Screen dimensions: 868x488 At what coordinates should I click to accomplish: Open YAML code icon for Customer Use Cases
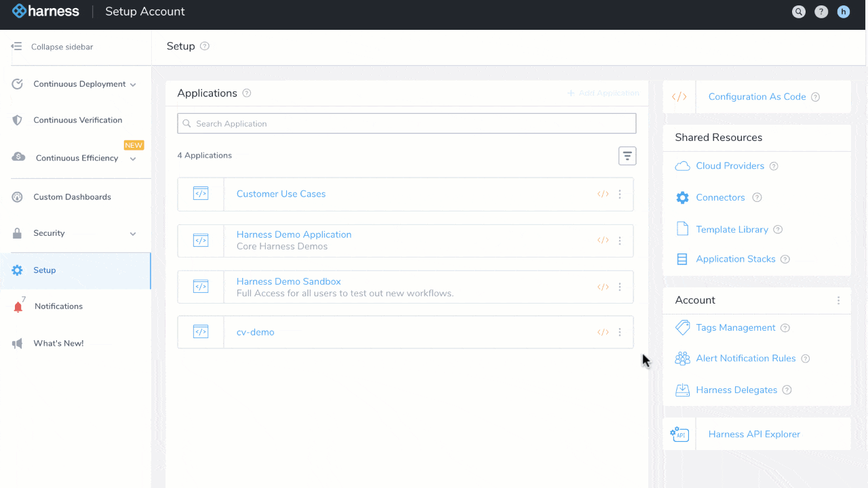click(x=603, y=194)
